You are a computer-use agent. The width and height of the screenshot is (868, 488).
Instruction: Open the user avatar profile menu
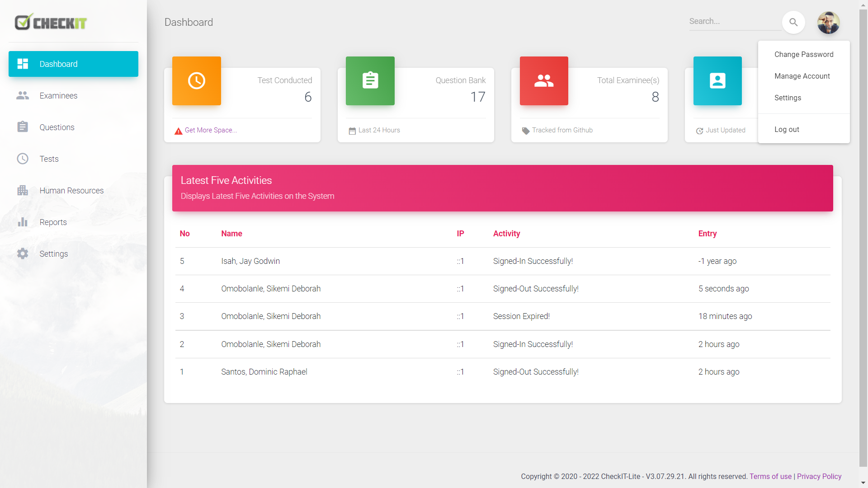[x=828, y=23]
